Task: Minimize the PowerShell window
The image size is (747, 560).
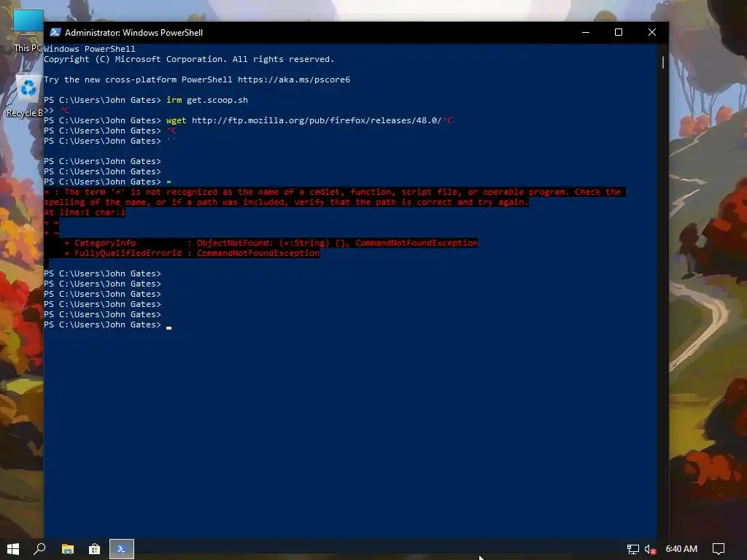Action: 586,32
